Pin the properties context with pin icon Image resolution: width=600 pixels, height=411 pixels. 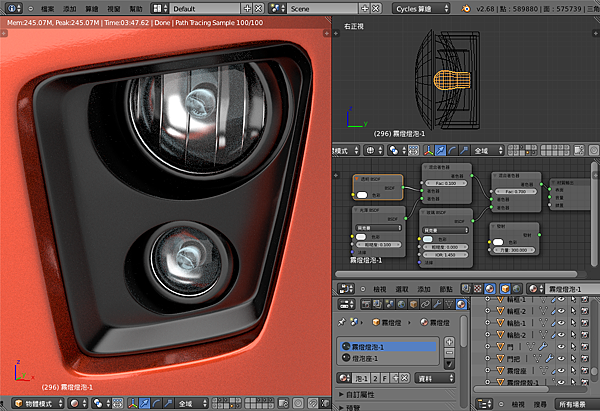click(x=341, y=322)
